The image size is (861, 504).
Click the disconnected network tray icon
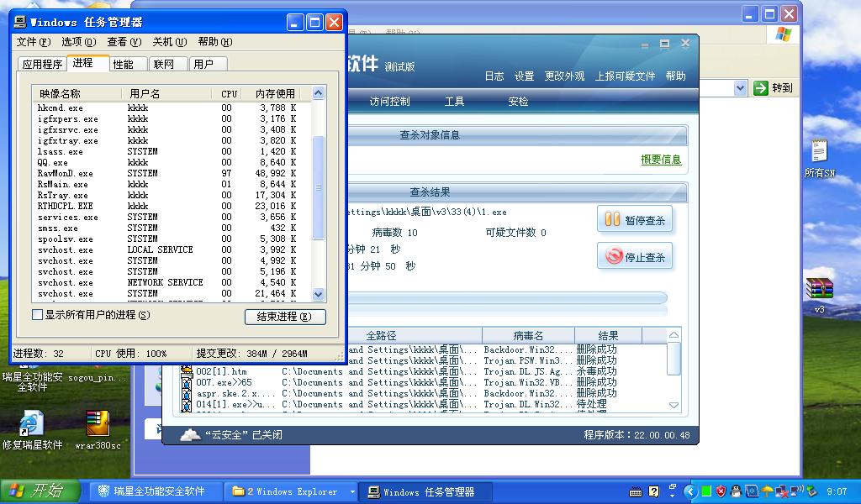(x=781, y=491)
